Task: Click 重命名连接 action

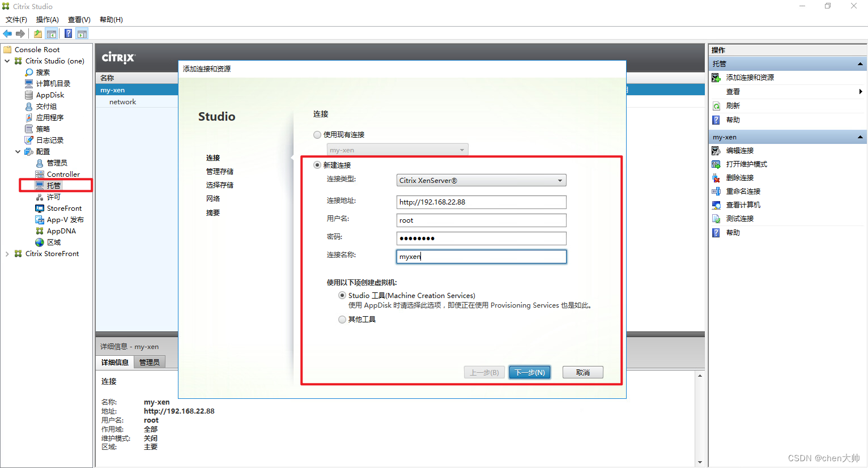Action: (x=743, y=192)
